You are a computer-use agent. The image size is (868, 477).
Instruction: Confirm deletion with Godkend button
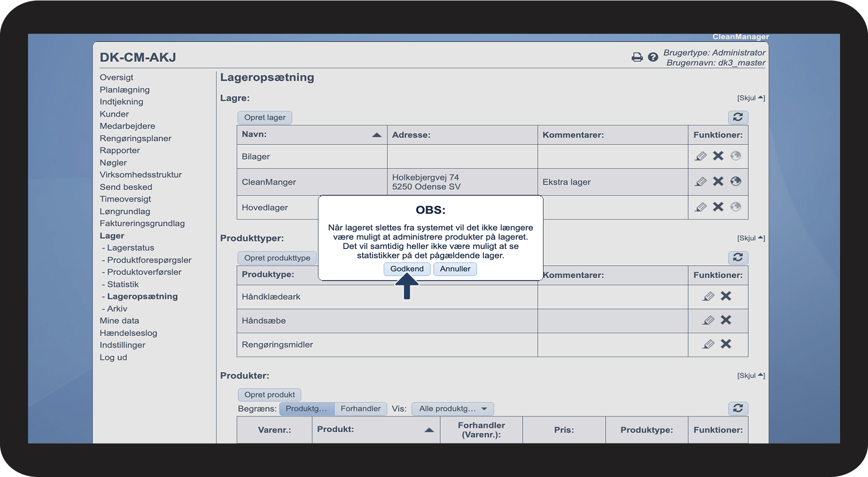pos(407,269)
